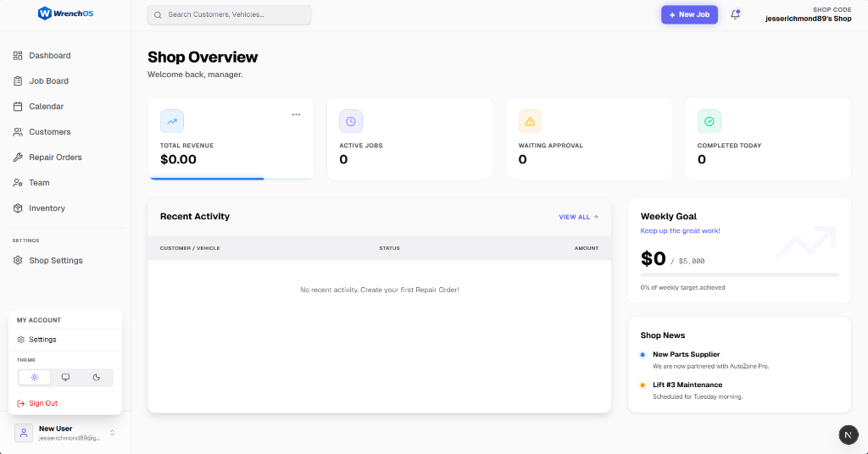Screen dimensions: 868x454
Task: Click the Completed Today checkmark icon
Action: (x=709, y=121)
